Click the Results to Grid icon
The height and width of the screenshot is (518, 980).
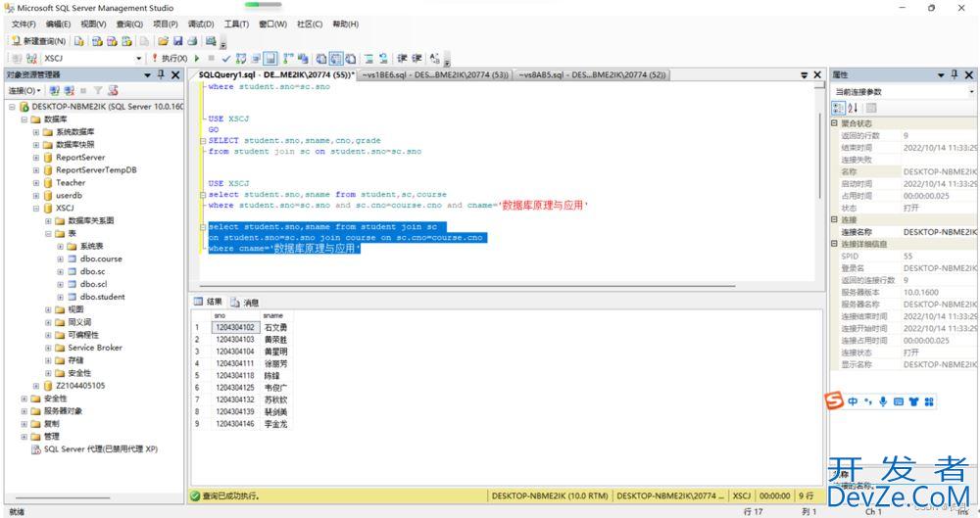[x=336, y=59]
